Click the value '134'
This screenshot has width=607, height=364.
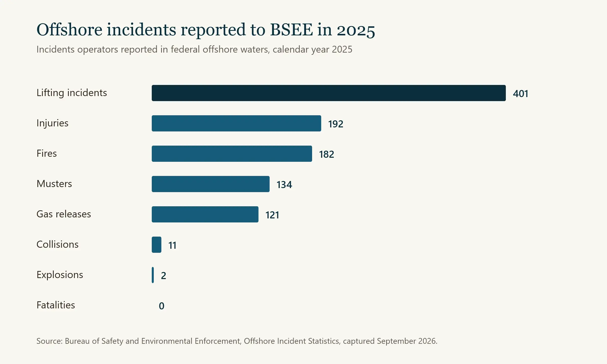pyautogui.click(x=284, y=185)
